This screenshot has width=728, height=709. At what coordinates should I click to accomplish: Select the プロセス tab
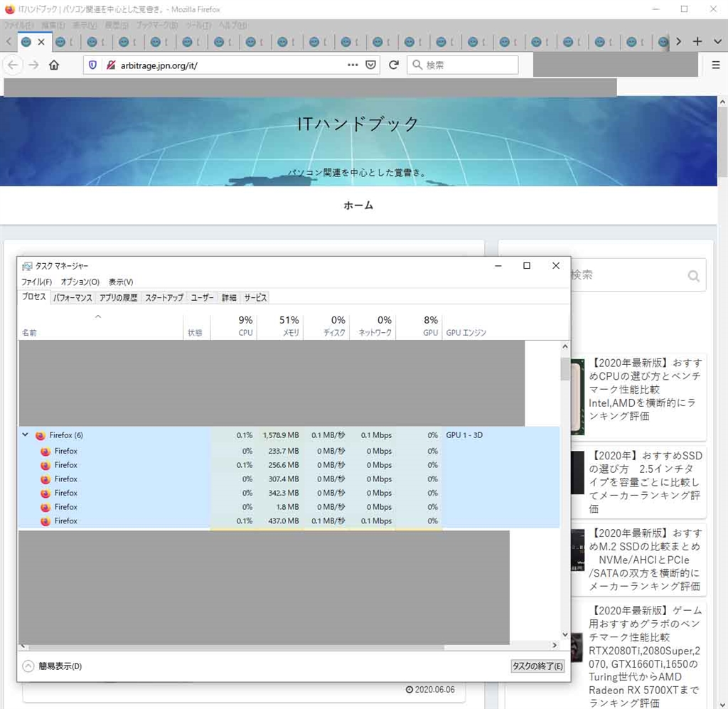click(34, 297)
